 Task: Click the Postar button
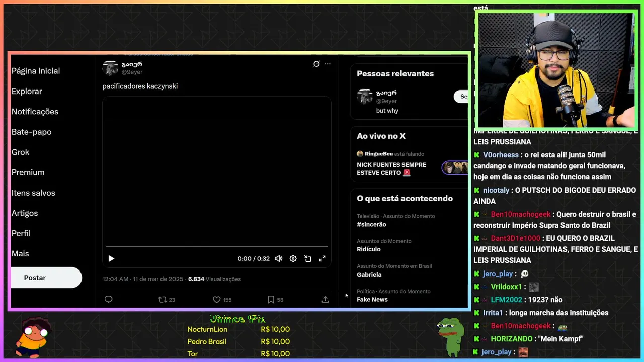(x=46, y=278)
